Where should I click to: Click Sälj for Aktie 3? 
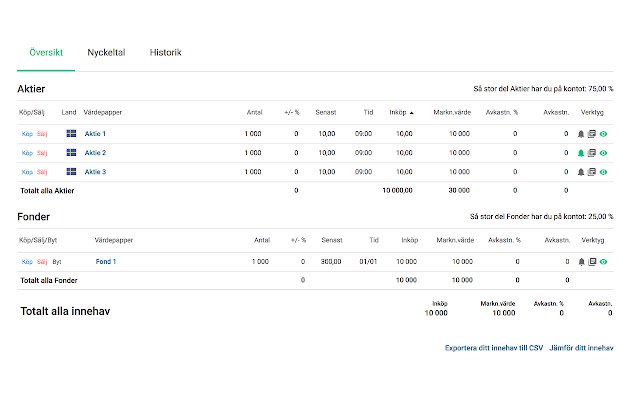[x=42, y=172]
